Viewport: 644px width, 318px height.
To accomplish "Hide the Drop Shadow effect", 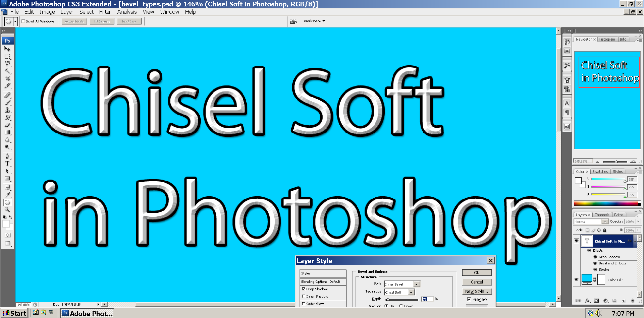I will [595, 257].
